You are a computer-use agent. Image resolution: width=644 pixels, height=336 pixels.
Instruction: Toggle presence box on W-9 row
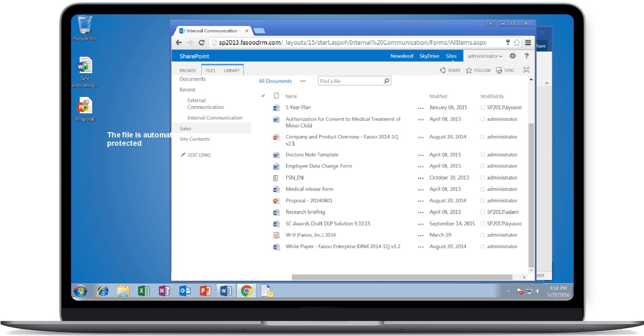click(483, 235)
